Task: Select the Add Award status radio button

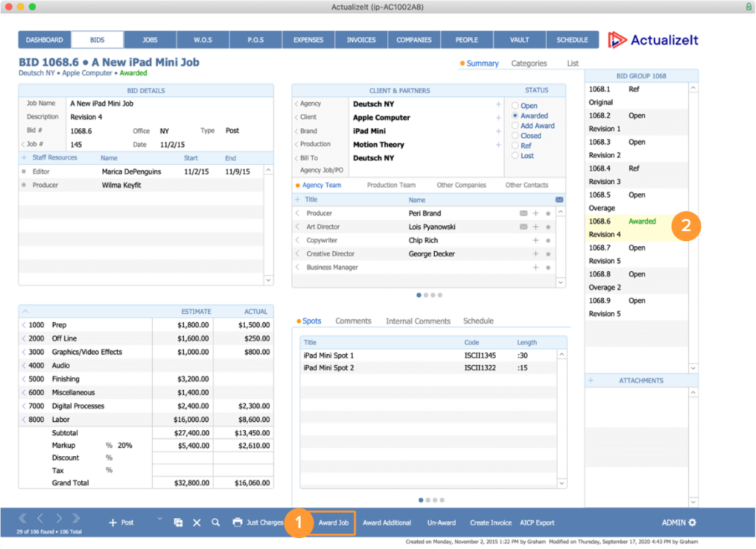Action: coord(515,126)
